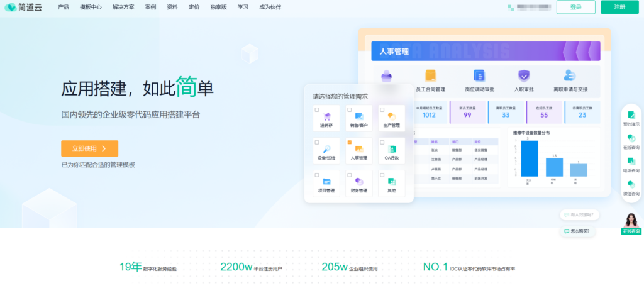Image resolution: width=644 pixels, height=293 pixels.
Task: Open the 解决方案 menu
Action: coord(123,7)
